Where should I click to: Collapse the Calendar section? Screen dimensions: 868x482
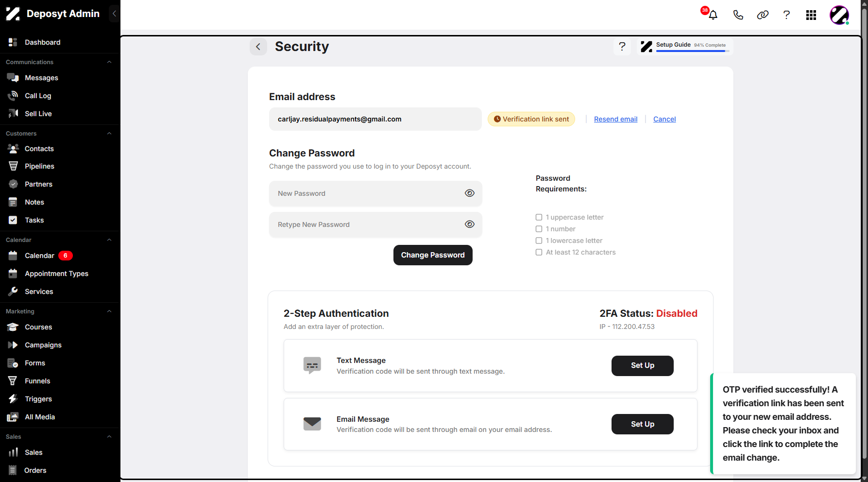[109, 240]
